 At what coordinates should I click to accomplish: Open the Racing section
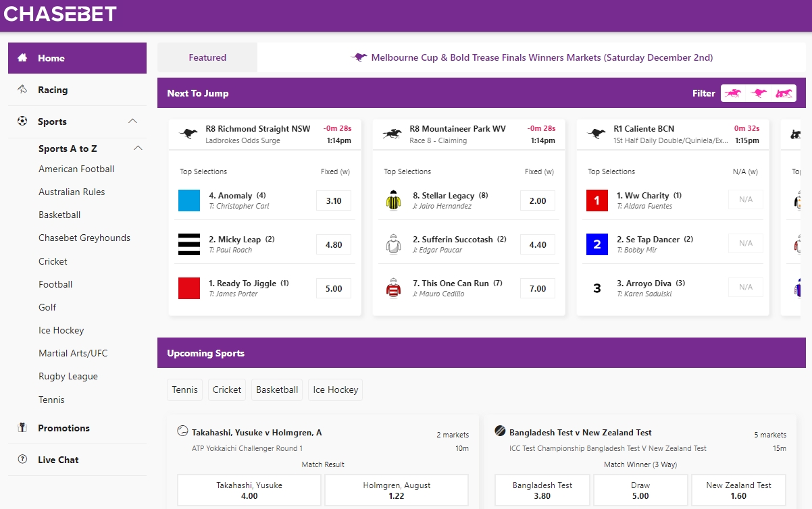pos(53,90)
